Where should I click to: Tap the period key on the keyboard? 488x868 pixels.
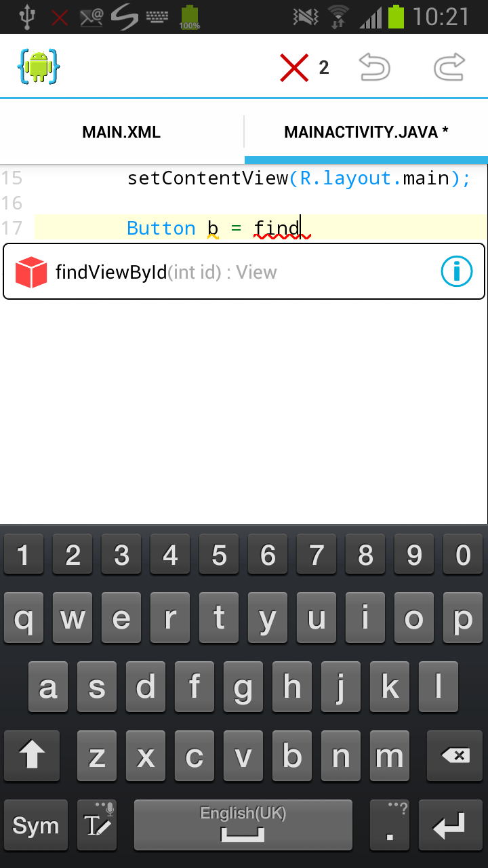(389, 825)
